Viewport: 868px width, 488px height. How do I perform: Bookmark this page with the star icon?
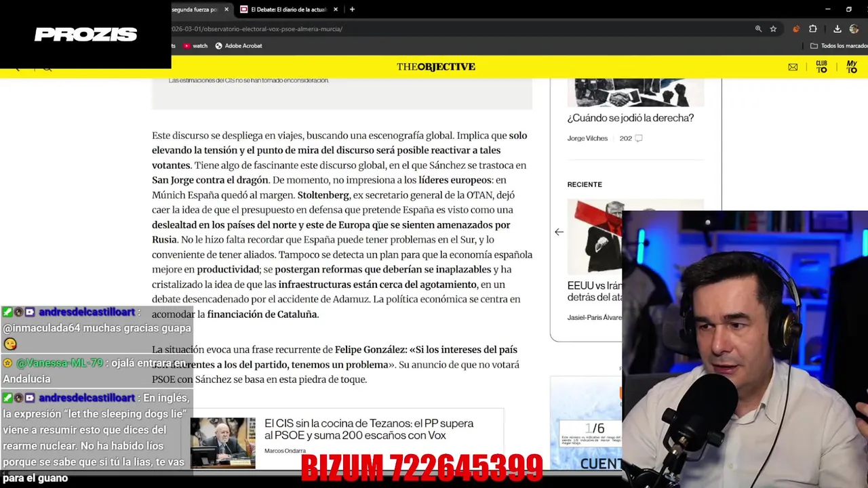tap(773, 29)
